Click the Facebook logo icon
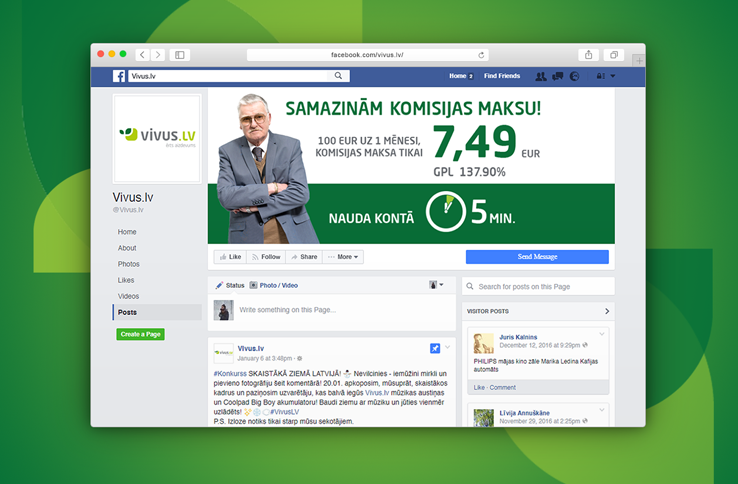738x484 pixels. (x=119, y=76)
